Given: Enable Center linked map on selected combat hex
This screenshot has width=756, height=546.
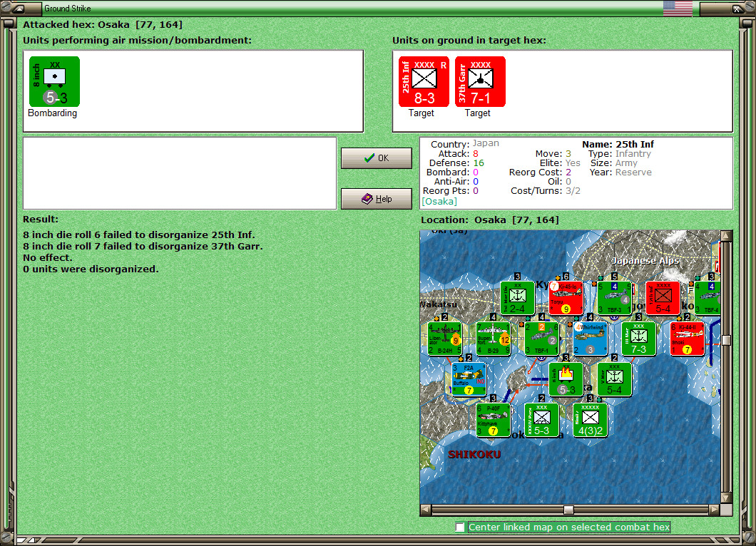Looking at the screenshot, I should (460, 527).
